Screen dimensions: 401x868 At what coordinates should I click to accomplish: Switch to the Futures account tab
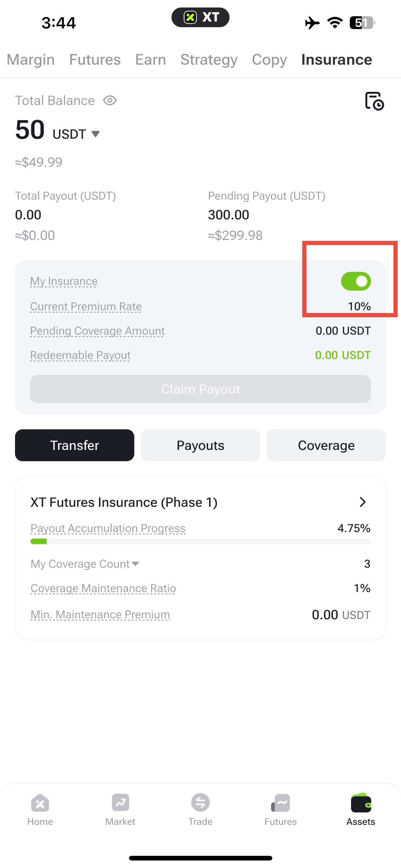(95, 60)
